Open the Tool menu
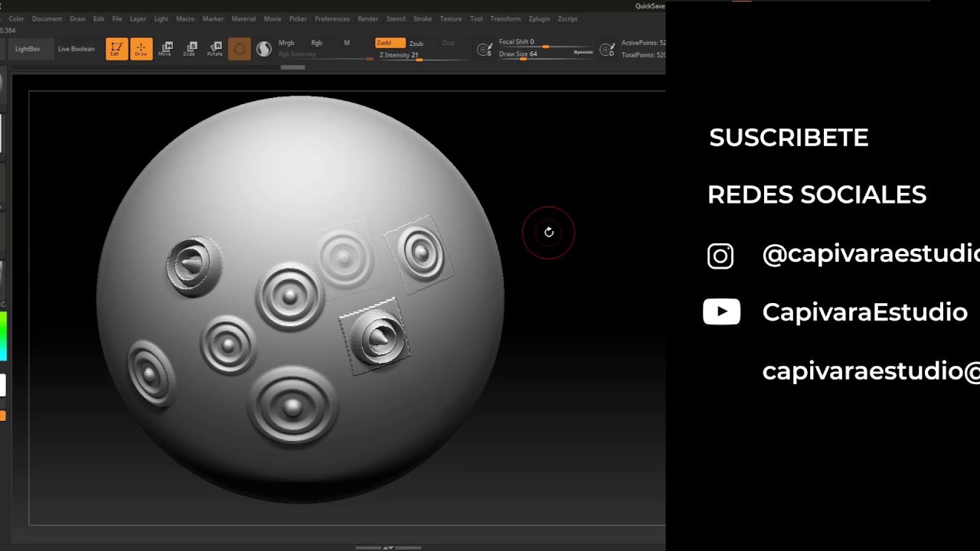The width and height of the screenshot is (980, 551). coord(476,18)
